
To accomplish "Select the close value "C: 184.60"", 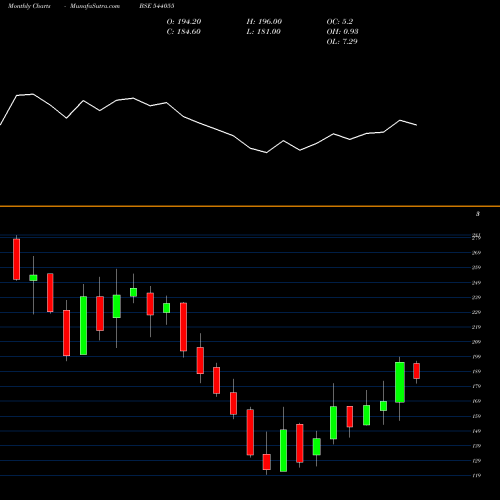I will coord(184,32).
